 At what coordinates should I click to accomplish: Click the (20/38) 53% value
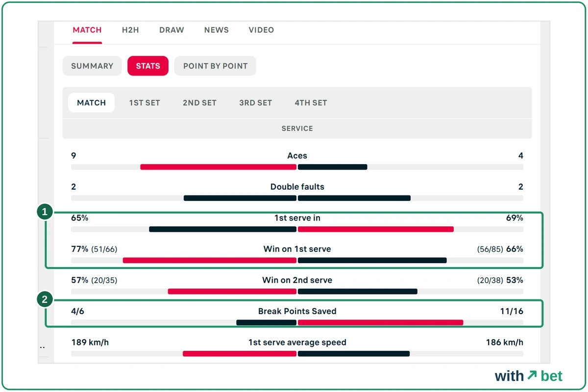(x=500, y=280)
